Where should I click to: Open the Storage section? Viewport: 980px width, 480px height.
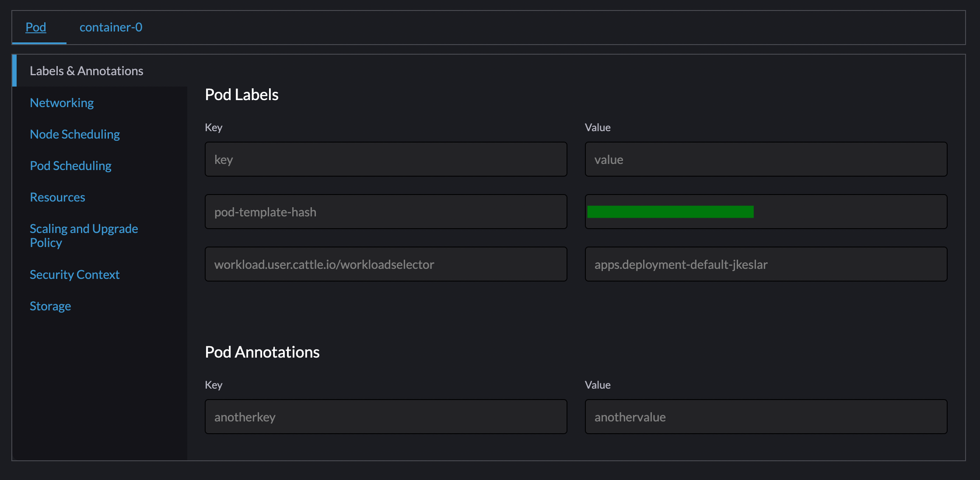[x=50, y=306]
